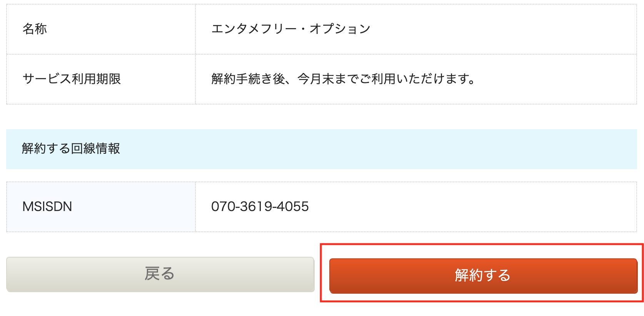
Task: Select the 今月末 expiration notice row
Action: 322,79
